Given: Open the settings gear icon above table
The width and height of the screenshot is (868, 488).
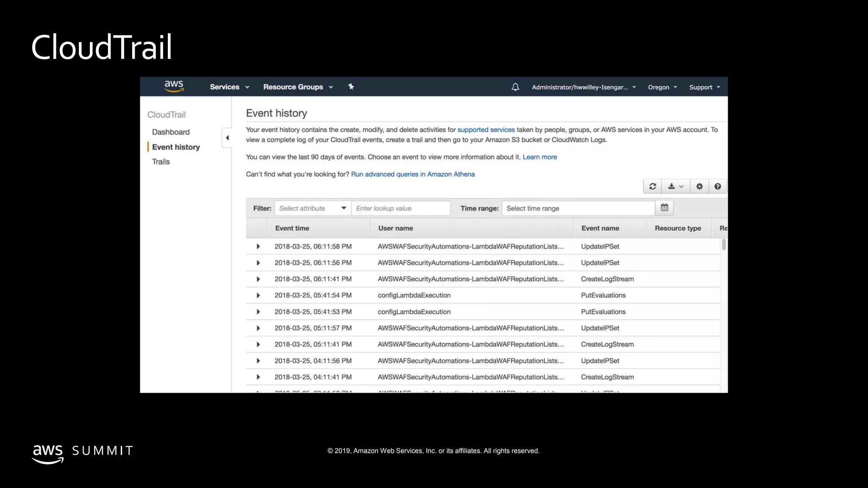Looking at the screenshot, I should pos(699,186).
